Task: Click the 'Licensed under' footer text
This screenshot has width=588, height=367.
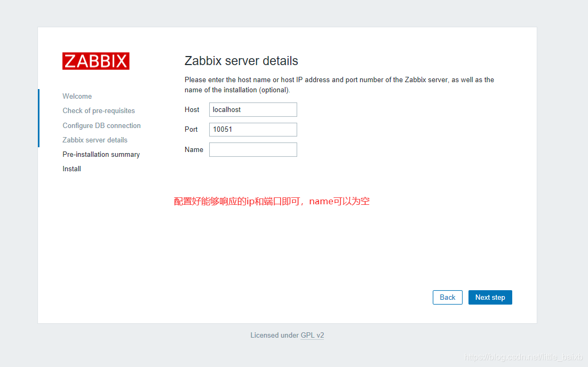Action: tap(274, 335)
